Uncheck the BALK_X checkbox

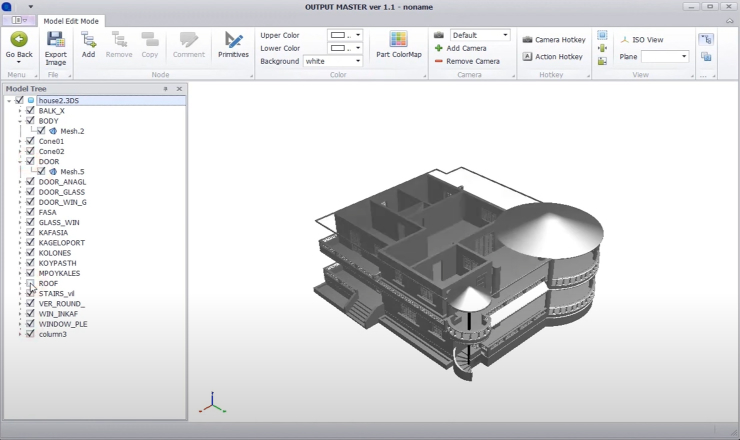tap(30, 110)
